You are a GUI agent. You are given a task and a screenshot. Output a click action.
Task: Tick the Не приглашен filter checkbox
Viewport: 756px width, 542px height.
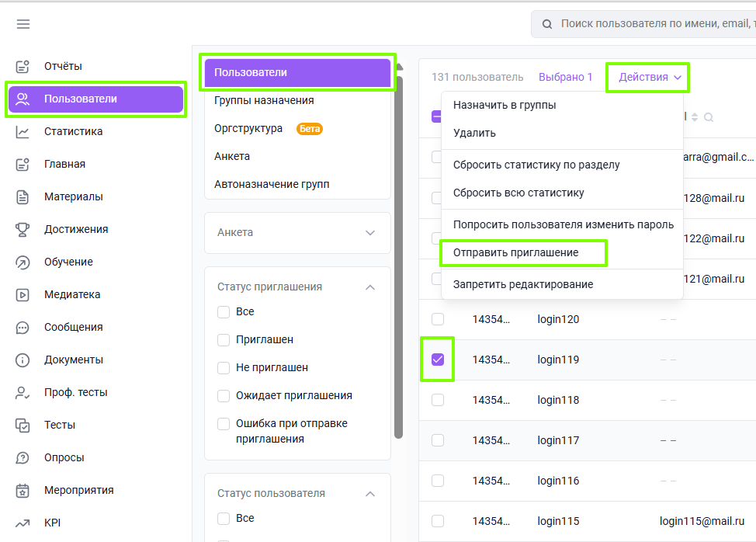click(224, 368)
